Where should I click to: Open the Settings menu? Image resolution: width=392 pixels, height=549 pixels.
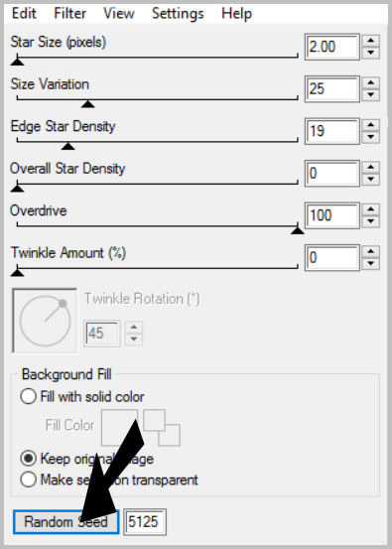pos(178,13)
